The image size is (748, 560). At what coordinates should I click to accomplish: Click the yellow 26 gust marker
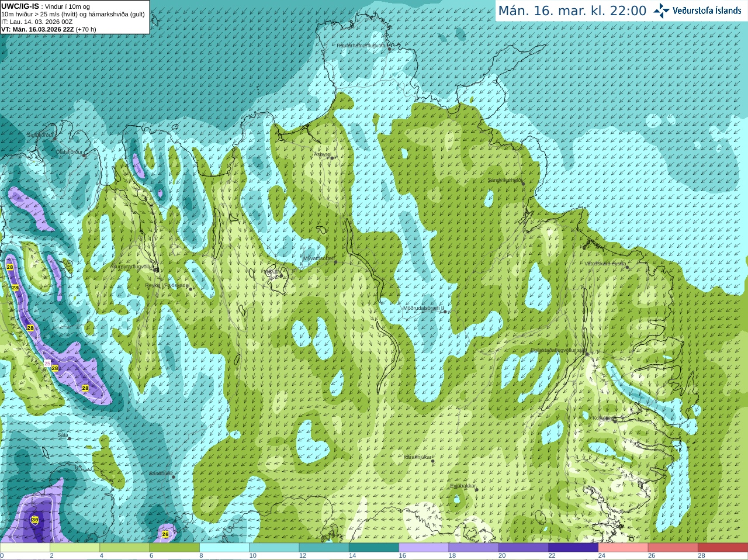(165, 534)
